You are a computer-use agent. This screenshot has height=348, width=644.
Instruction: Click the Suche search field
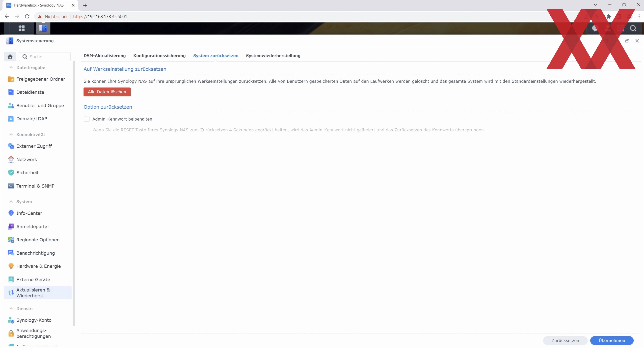[45, 57]
